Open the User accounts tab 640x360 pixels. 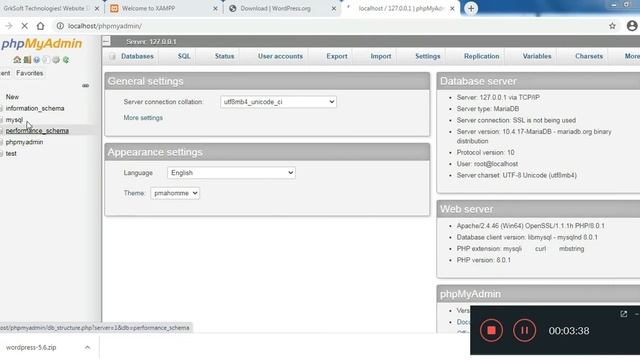tap(280, 56)
